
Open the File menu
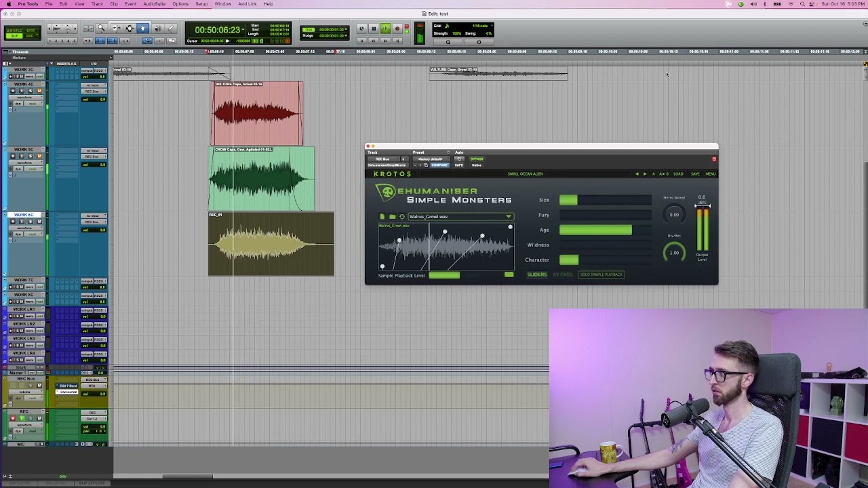tap(49, 4)
